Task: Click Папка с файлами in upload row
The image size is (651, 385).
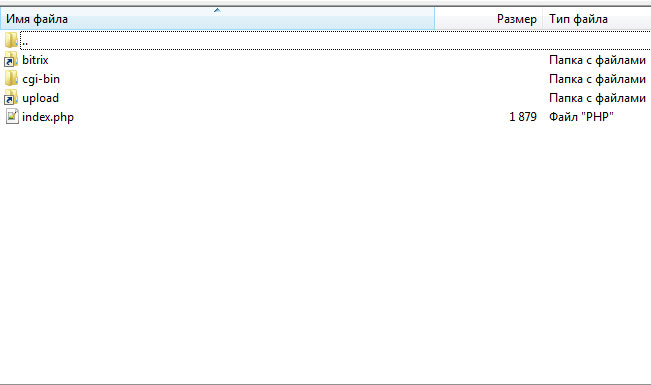Action: click(x=597, y=98)
